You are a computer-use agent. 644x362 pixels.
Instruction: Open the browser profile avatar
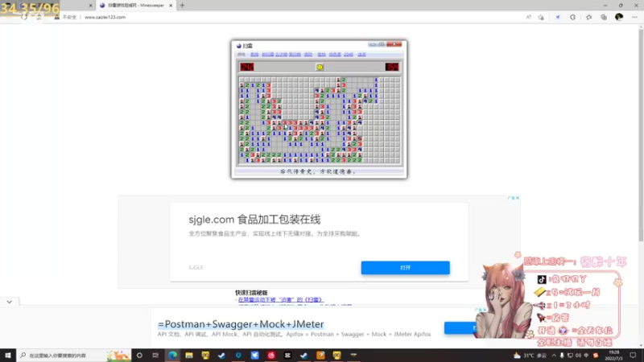pos(619,17)
